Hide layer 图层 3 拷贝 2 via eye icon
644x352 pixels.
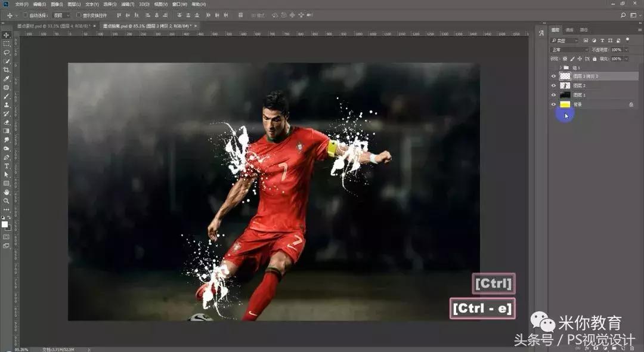553,76
